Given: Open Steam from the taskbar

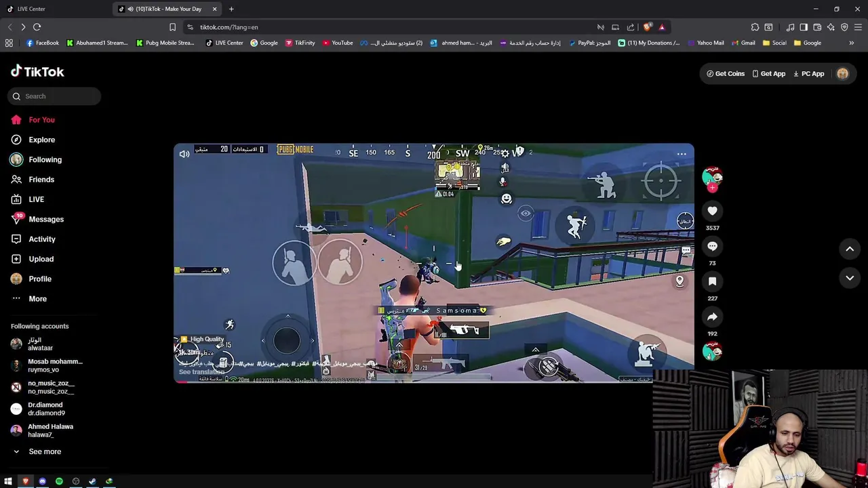Looking at the screenshot, I should (x=92, y=481).
